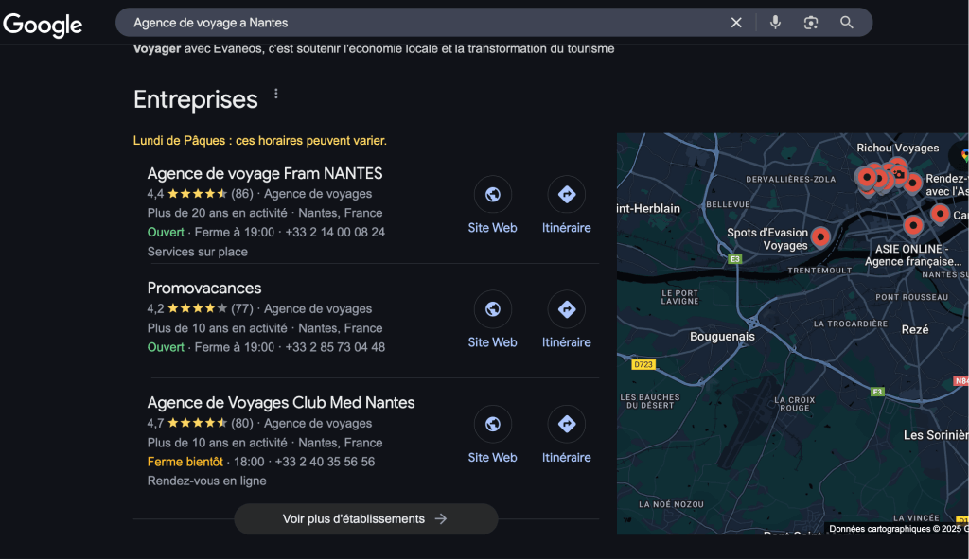Click 'Lundi de Pâques' hours notice

[x=259, y=141]
